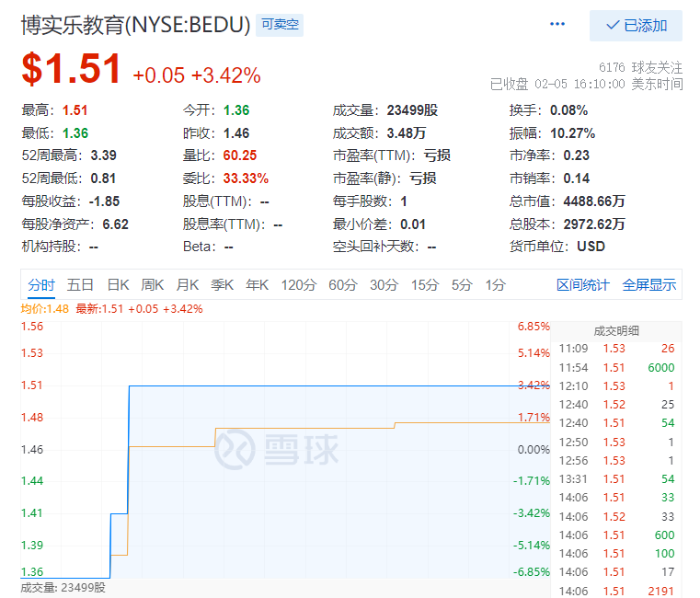Choose the 30分 interval tab

[384, 285]
